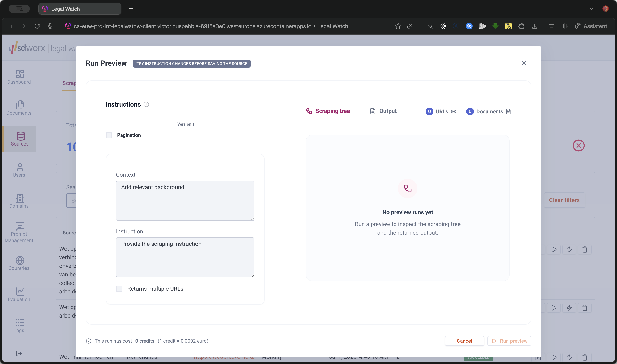
Task: Open the Logs sidebar item
Action: pos(19,325)
